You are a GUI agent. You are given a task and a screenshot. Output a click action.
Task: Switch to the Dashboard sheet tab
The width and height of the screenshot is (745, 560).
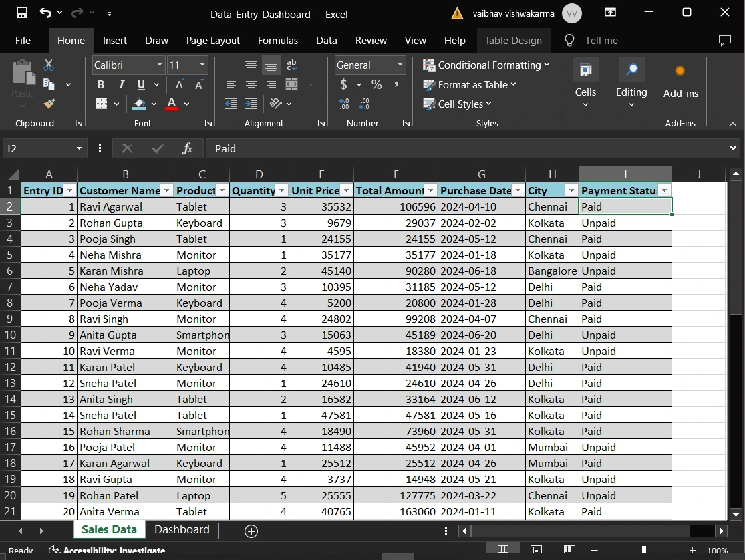click(182, 529)
